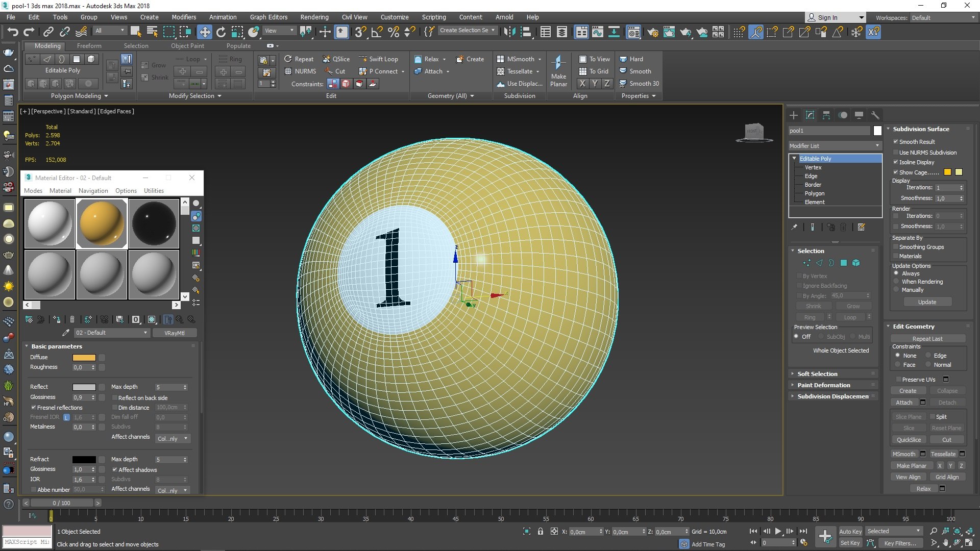
Task: Click the Undo arrow icon
Action: [x=12, y=32]
